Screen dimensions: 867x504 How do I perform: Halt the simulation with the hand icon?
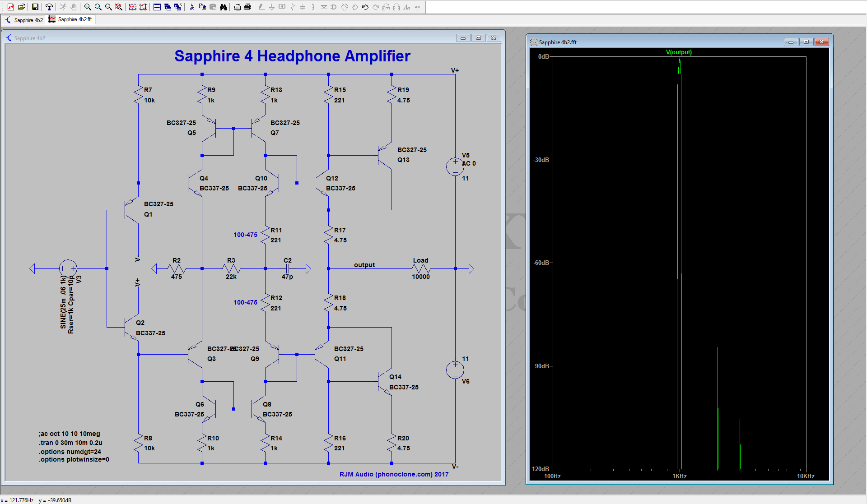point(73,7)
